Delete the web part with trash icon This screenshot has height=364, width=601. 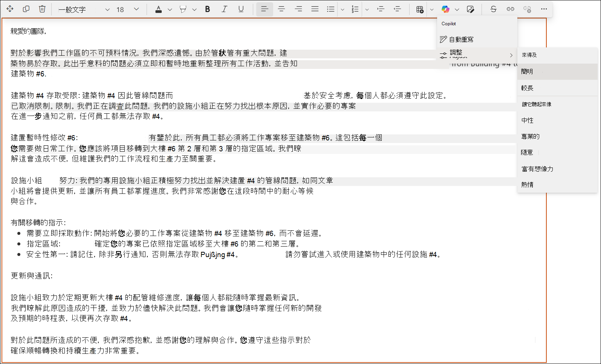point(42,9)
